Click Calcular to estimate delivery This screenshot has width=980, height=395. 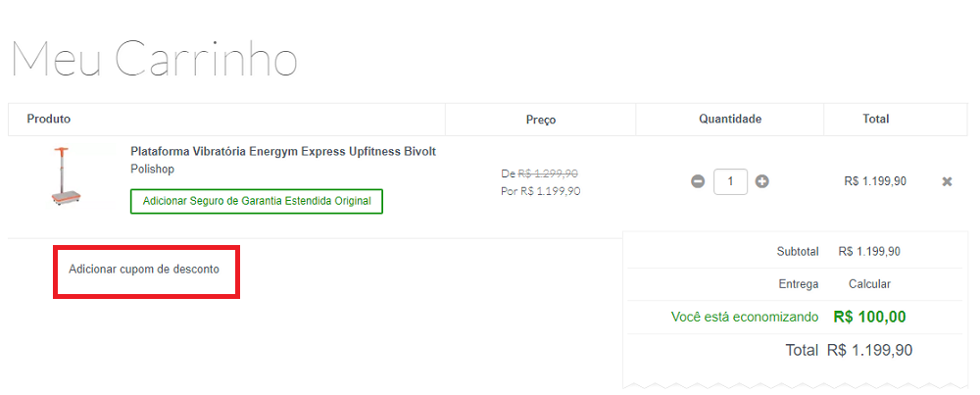869,284
